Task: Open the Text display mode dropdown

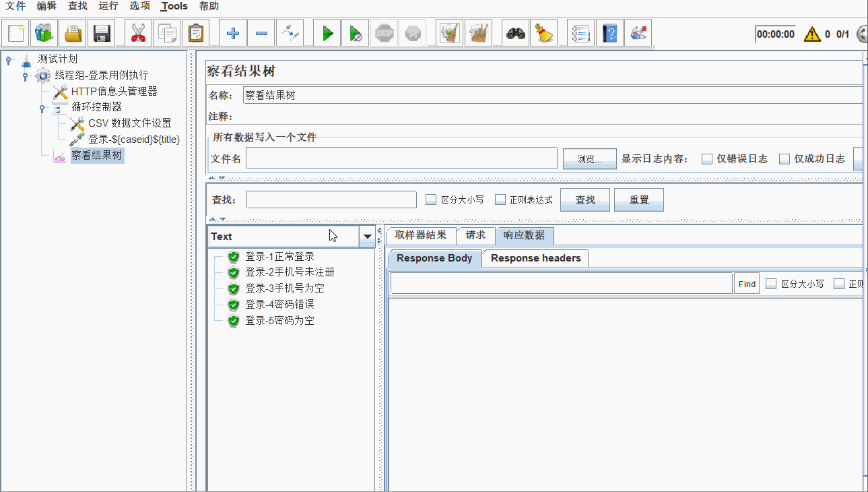Action: (367, 237)
